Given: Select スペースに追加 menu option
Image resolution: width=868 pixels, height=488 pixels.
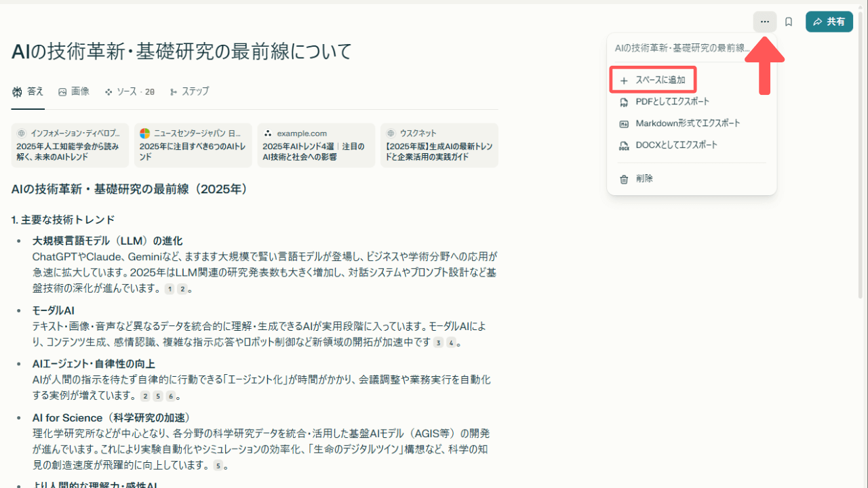Looking at the screenshot, I should [653, 80].
